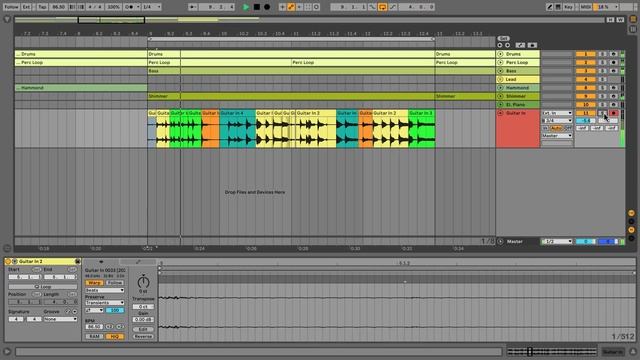Toggle the orange Automation Arm button

[291, 7]
